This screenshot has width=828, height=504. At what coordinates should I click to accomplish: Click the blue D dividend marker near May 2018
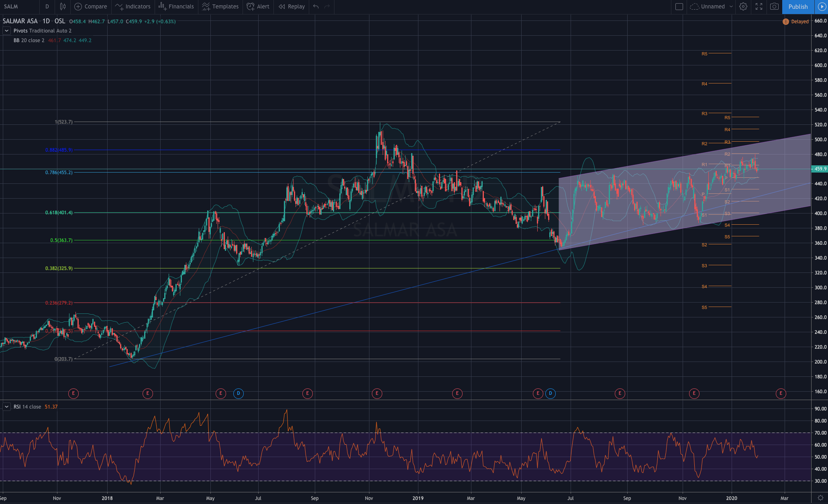coord(239,393)
